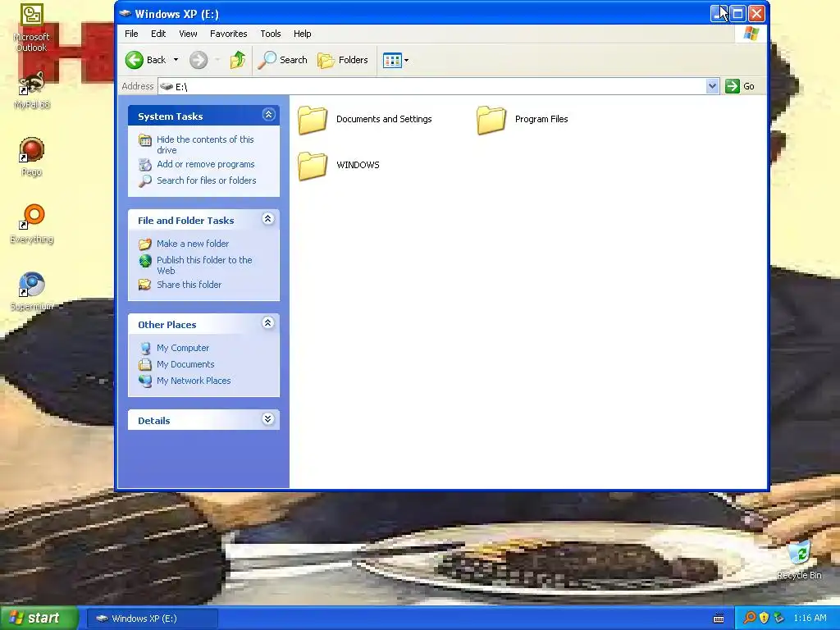This screenshot has width=840, height=630.
Task: Collapse the System Tasks panel
Action: pyautogui.click(x=268, y=115)
